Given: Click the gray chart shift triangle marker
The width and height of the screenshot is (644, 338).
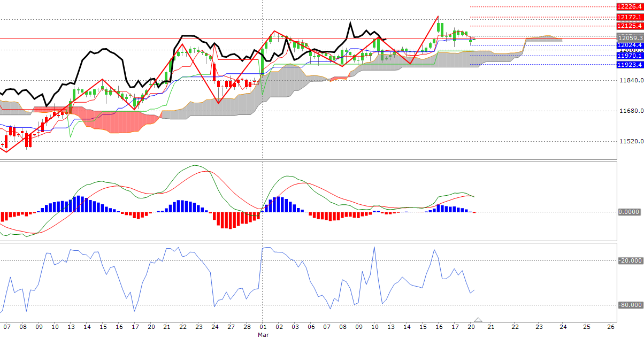Looking at the screenshot, I should [478, 319].
